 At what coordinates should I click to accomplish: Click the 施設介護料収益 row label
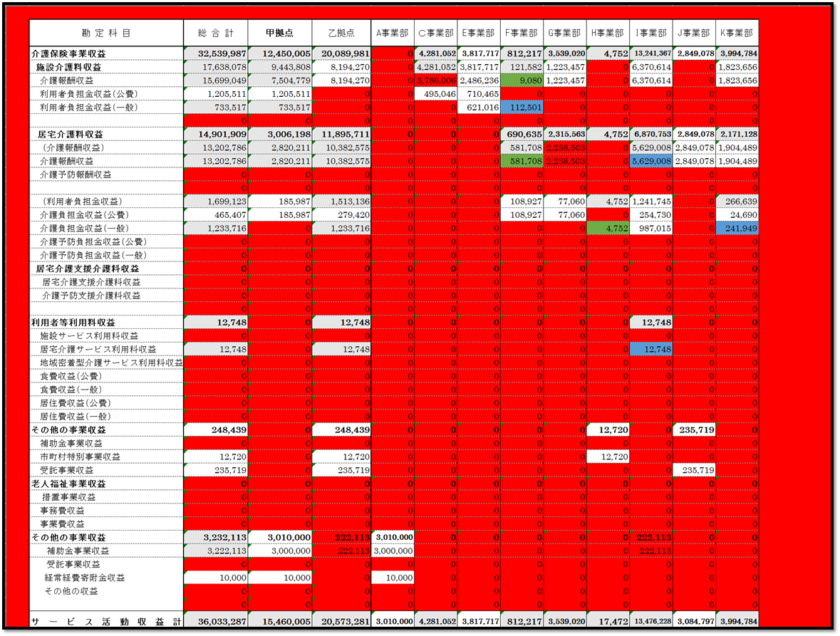(x=68, y=67)
